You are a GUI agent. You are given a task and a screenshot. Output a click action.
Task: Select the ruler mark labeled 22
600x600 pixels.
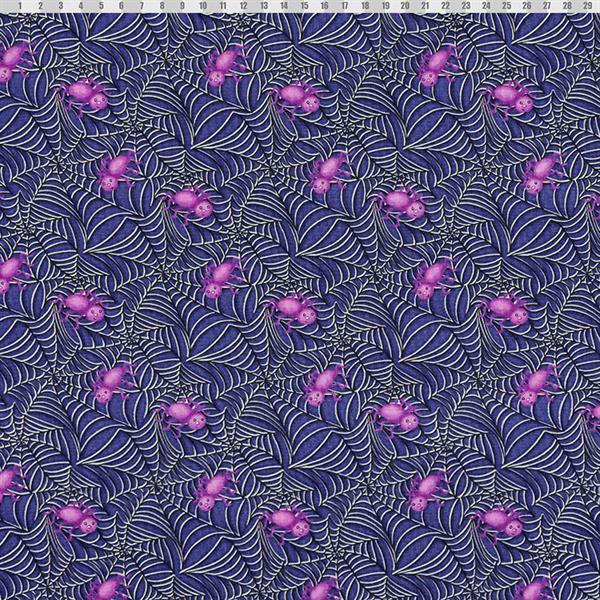[445, 6]
